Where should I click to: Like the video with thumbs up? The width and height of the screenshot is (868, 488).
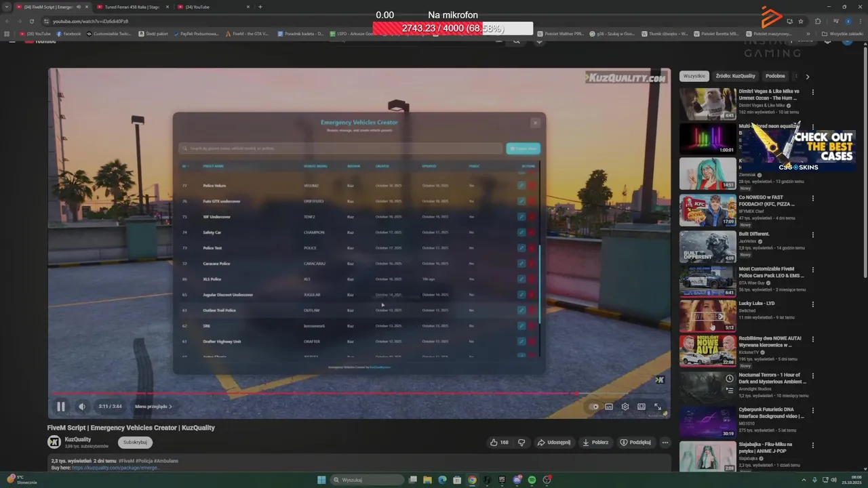(x=500, y=443)
